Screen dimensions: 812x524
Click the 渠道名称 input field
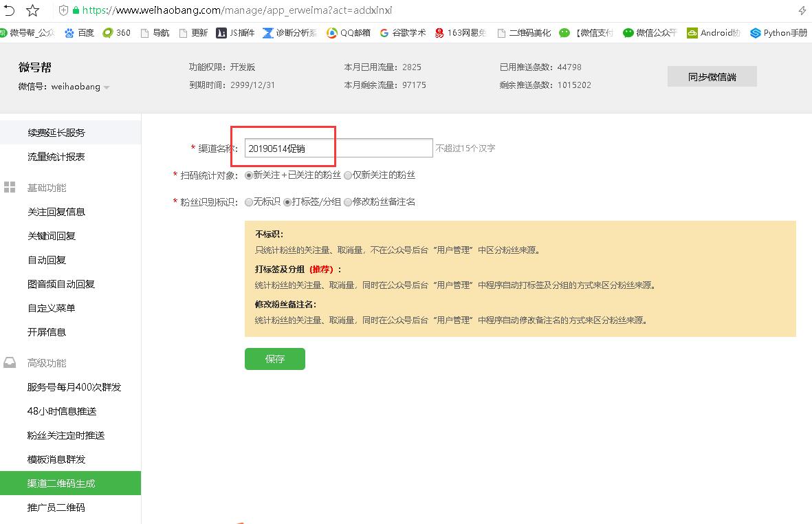click(x=339, y=148)
